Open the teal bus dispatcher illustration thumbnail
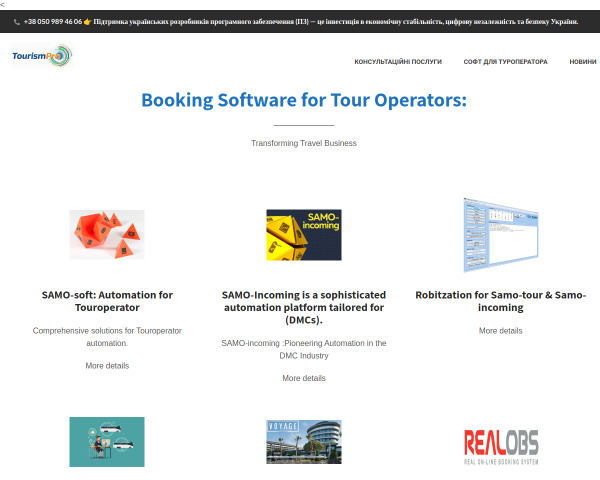600x480 pixels. click(x=107, y=442)
